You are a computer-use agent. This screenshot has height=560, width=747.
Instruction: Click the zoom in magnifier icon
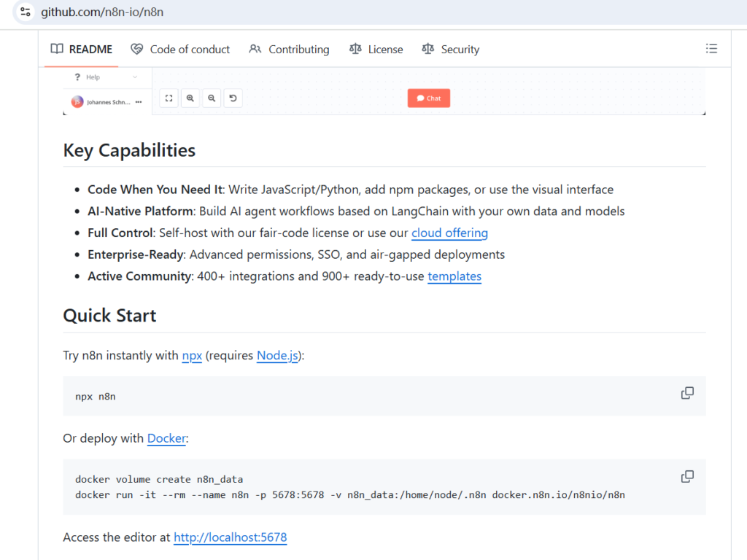[x=190, y=98]
